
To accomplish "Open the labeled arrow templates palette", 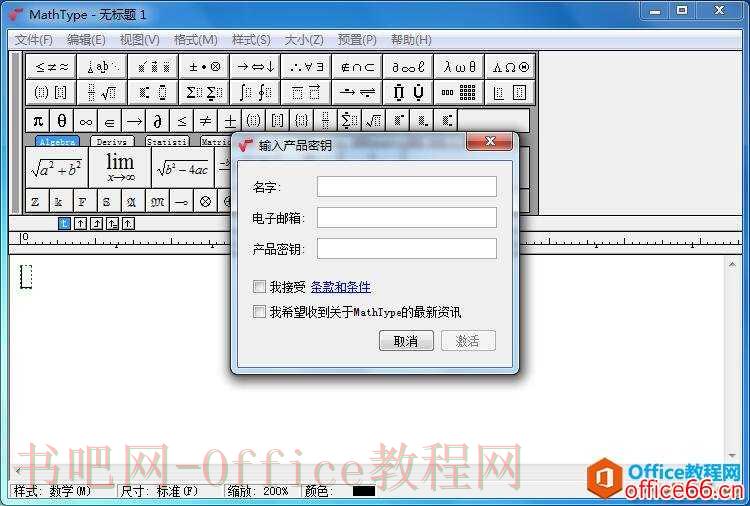I will click(357, 92).
